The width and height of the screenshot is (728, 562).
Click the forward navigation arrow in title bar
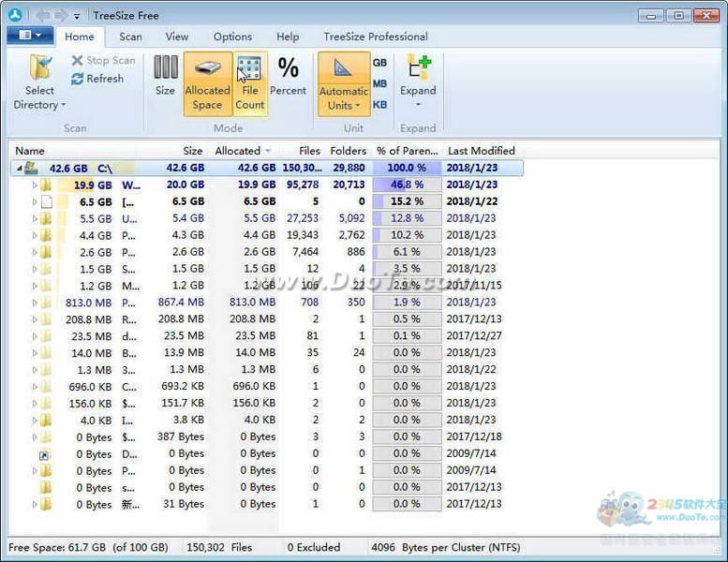tap(60, 16)
